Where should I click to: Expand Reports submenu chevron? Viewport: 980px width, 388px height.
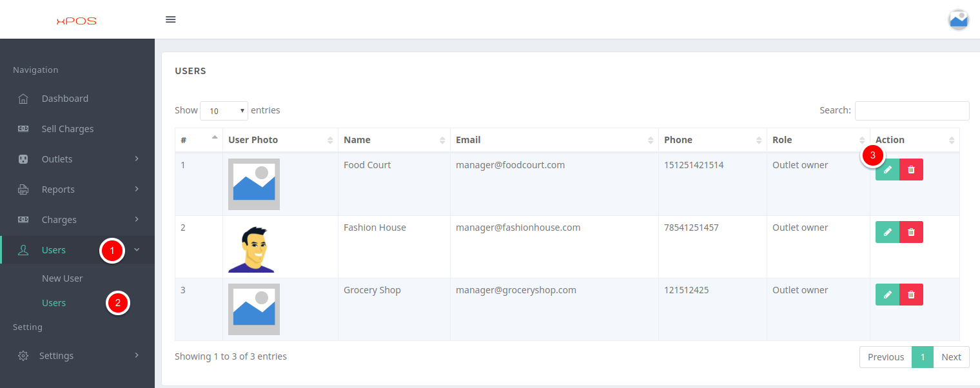click(x=137, y=189)
